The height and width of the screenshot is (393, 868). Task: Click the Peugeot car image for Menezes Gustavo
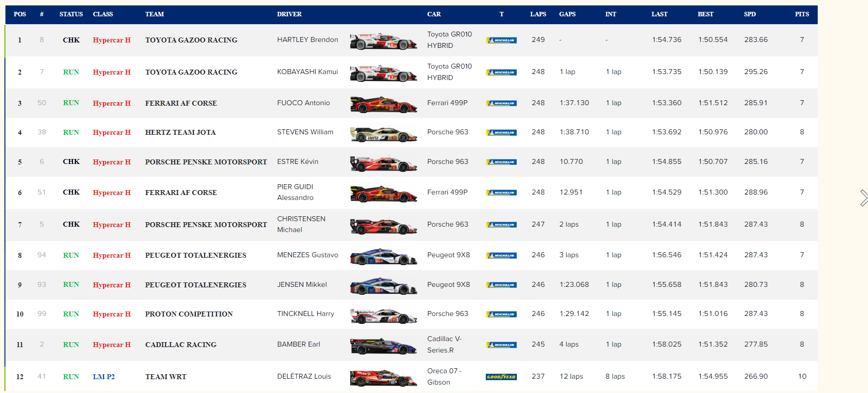(383, 257)
